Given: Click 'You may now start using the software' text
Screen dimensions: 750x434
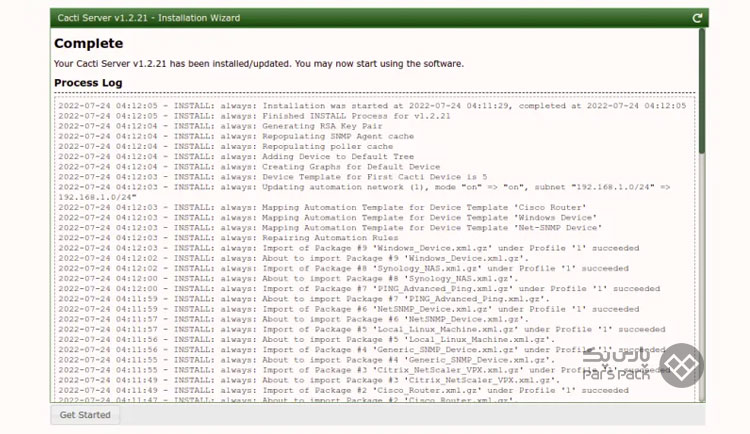Looking at the screenshot, I should (x=379, y=64).
